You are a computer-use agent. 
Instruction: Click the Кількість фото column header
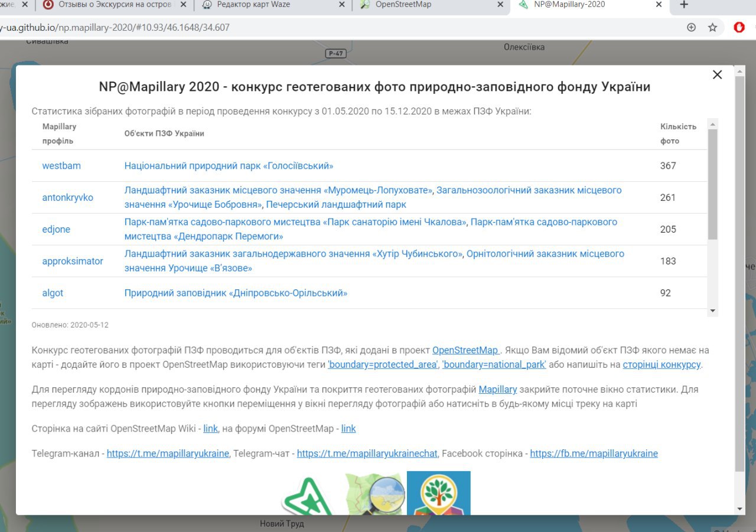coord(678,134)
